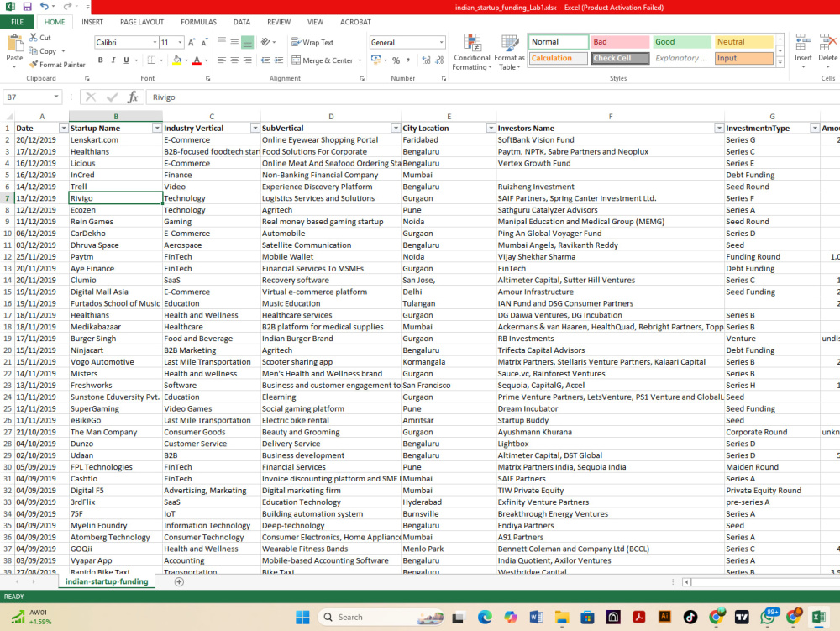Screen dimensions: 840x631
Task: Click the Format Painter brush icon
Action: pos(34,65)
